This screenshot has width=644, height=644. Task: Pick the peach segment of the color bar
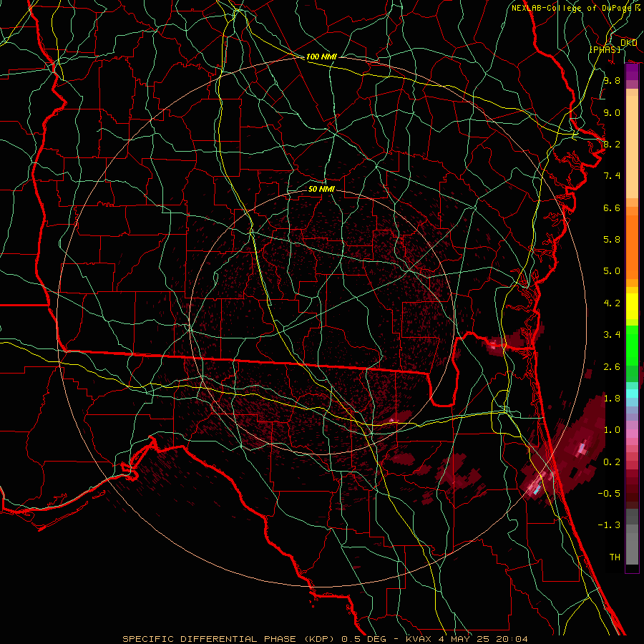point(632,147)
